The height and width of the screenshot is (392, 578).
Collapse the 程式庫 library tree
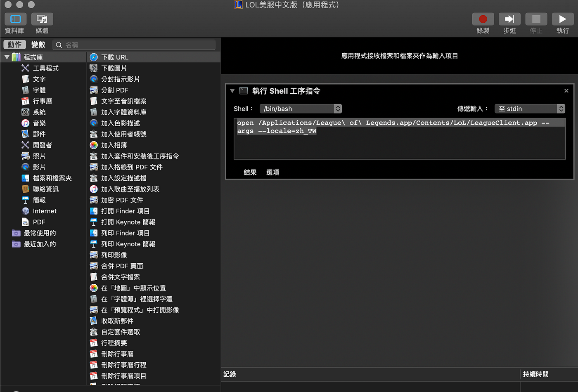(7, 57)
